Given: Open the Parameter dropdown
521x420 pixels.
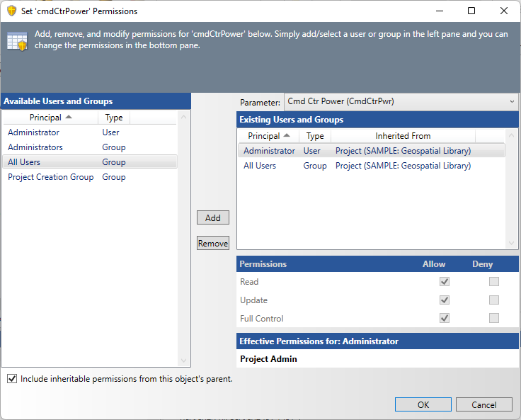Looking at the screenshot, I should [x=401, y=102].
